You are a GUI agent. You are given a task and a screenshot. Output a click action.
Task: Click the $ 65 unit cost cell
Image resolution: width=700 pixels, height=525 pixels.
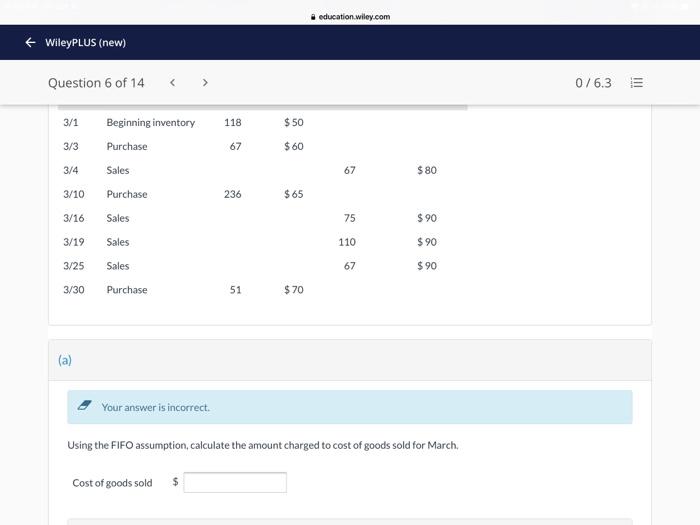294,194
